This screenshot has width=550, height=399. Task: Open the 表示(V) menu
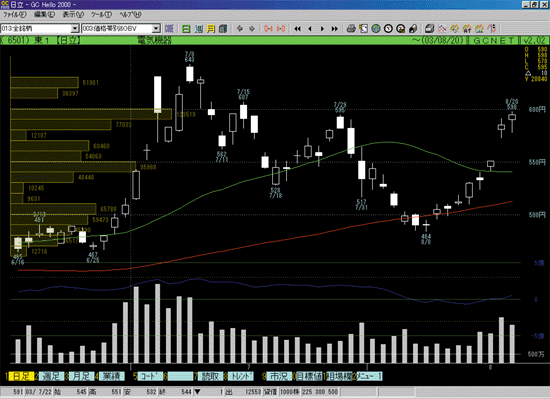coord(73,15)
